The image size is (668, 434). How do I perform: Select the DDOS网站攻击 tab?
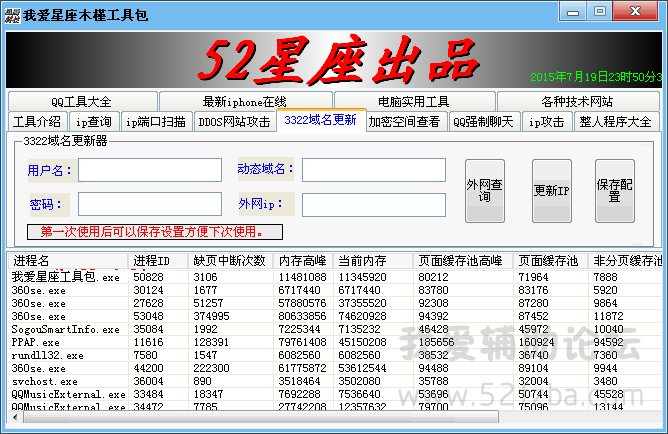pos(235,122)
